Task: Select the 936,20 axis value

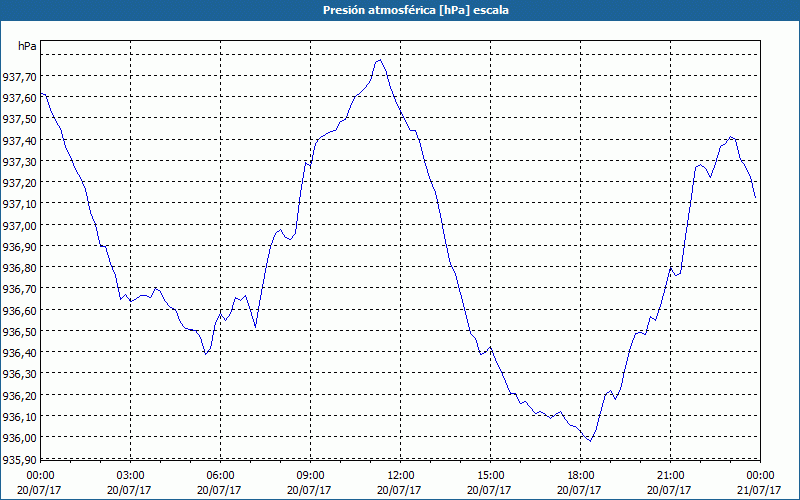Action: pyautogui.click(x=19, y=395)
